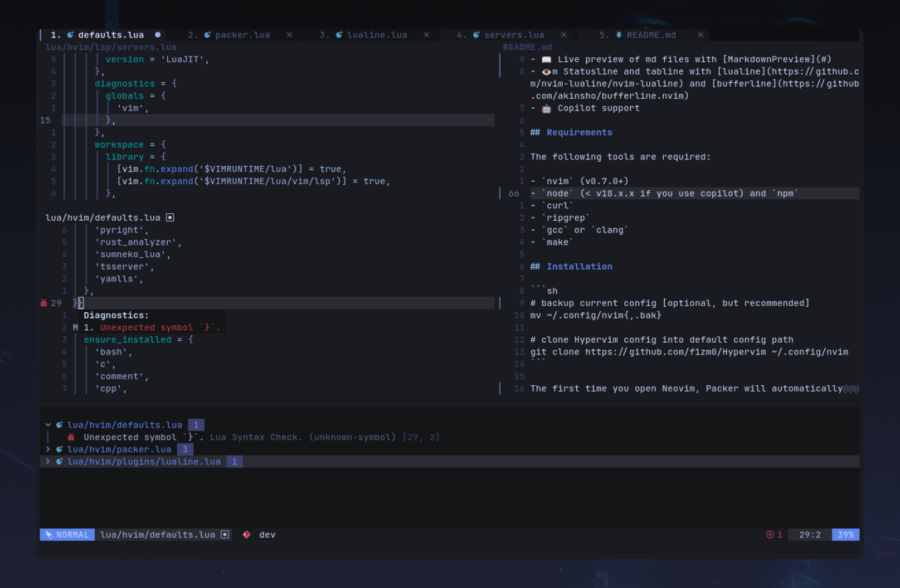Image resolution: width=900 pixels, height=588 pixels.
Task: Click the 'rust_analyzer' entry in defaults.lua
Action: 139,242
